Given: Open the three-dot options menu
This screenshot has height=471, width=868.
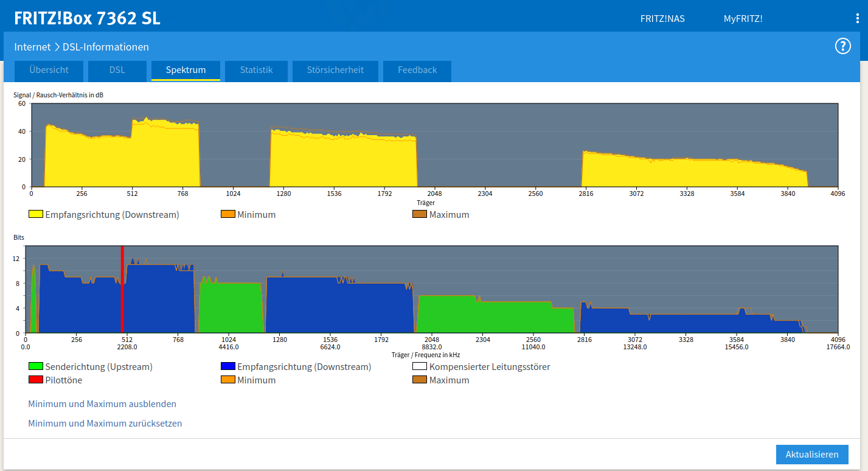Looking at the screenshot, I should click(858, 18).
